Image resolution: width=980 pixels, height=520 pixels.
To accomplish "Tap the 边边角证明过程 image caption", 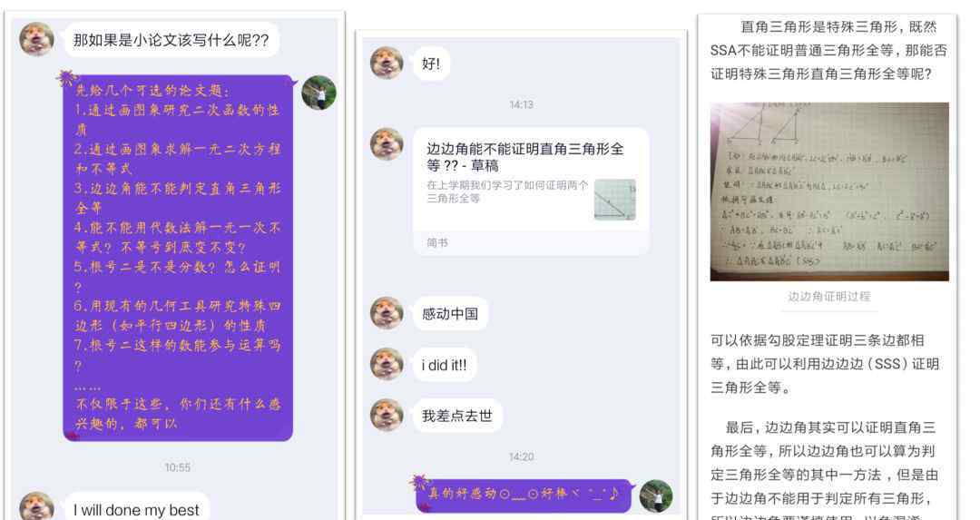I will coord(828,296).
